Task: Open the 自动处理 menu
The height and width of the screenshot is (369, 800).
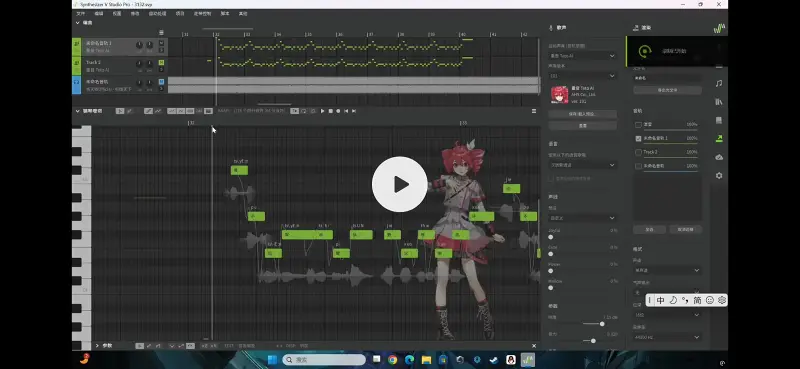Action: (157, 13)
